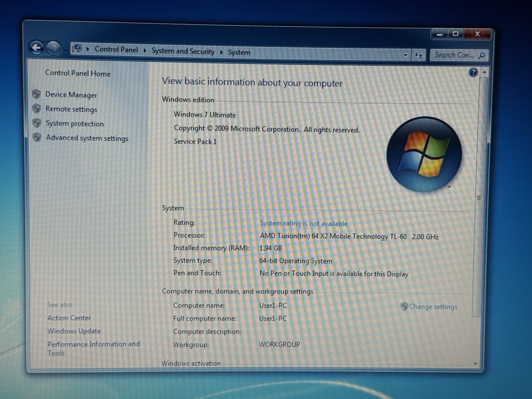The width and height of the screenshot is (532, 399).
Task: Open Control Panel breadcrumb
Action: [116, 50]
